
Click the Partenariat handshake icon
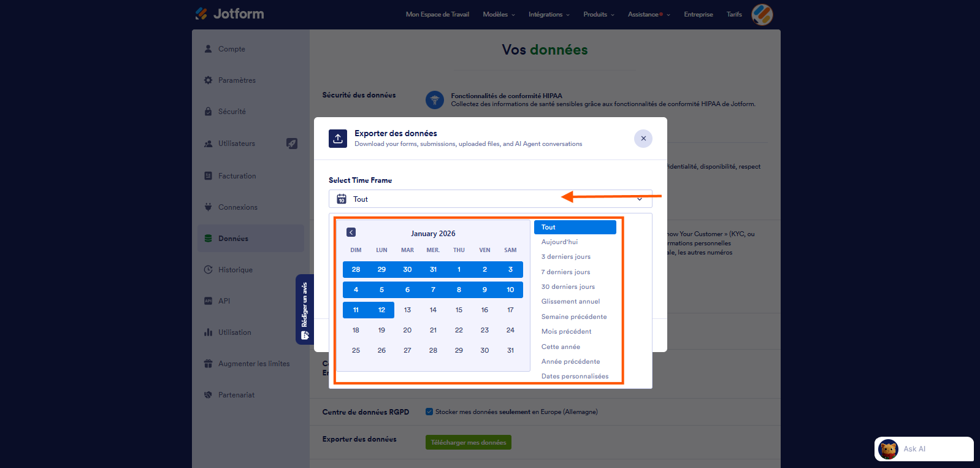(208, 394)
